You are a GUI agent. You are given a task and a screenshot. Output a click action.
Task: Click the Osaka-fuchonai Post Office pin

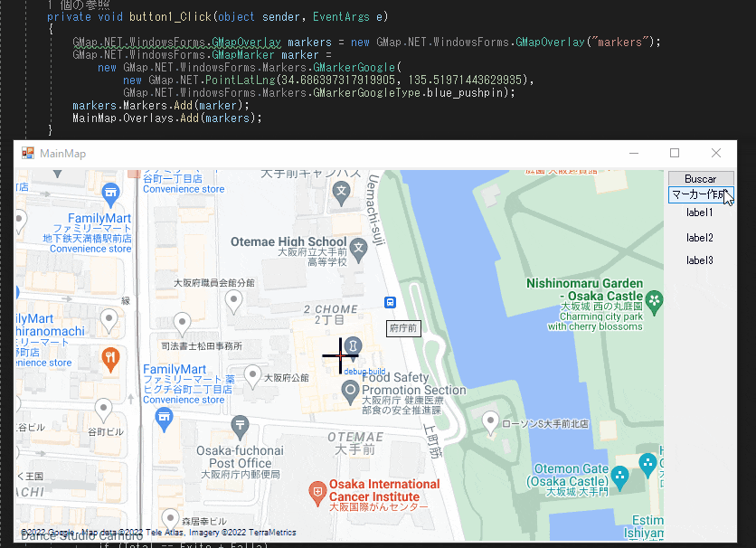click(x=240, y=428)
